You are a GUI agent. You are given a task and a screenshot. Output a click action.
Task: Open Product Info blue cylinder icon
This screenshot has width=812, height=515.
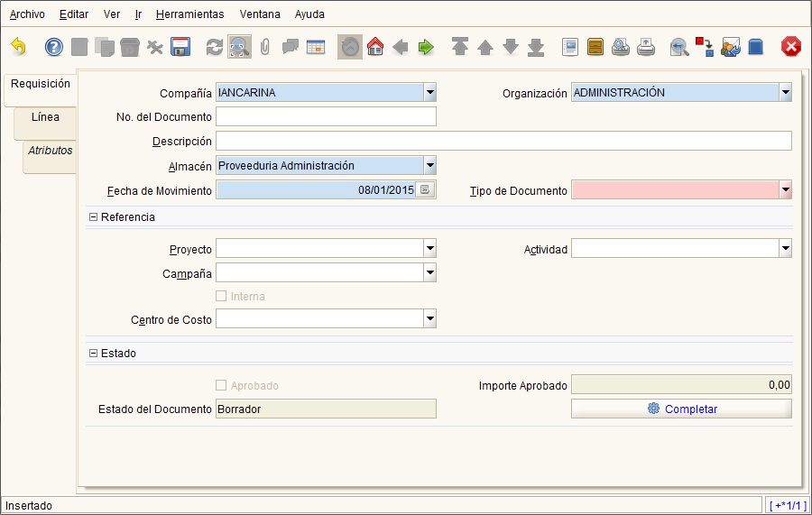[755, 47]
